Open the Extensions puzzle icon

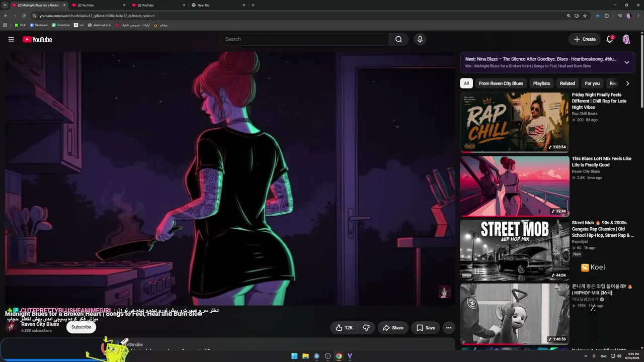(x=607, y=16)
